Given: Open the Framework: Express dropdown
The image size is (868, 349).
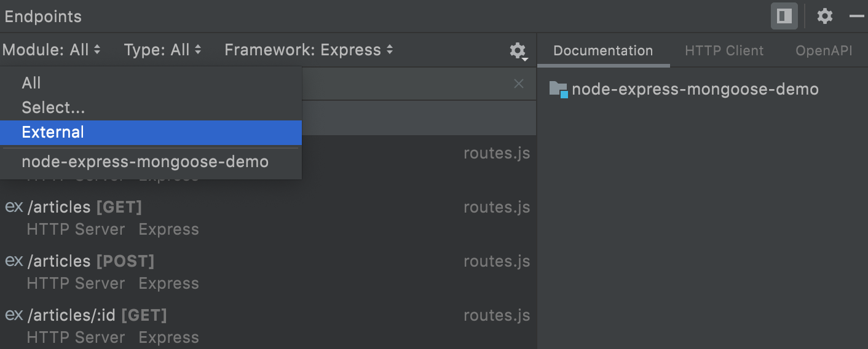Looking at the screenshot, I should point(309,50).
